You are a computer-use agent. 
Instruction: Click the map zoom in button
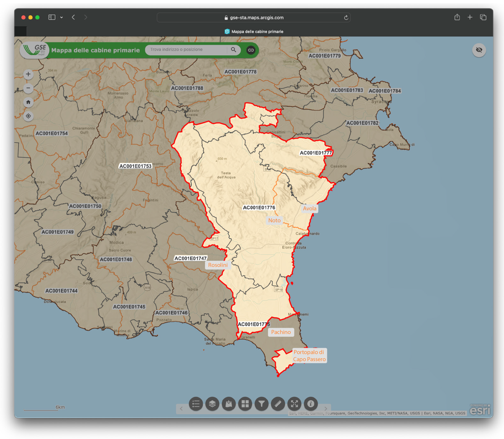point(29,74)
